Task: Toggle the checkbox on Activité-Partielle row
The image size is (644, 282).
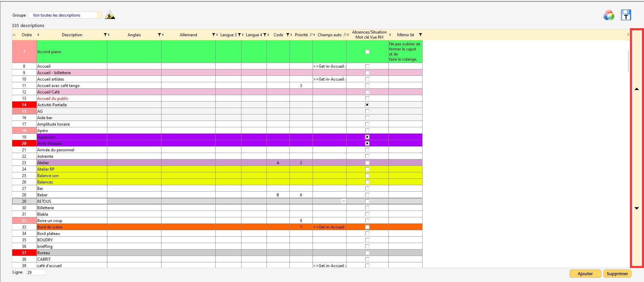Action: [367, 105]
